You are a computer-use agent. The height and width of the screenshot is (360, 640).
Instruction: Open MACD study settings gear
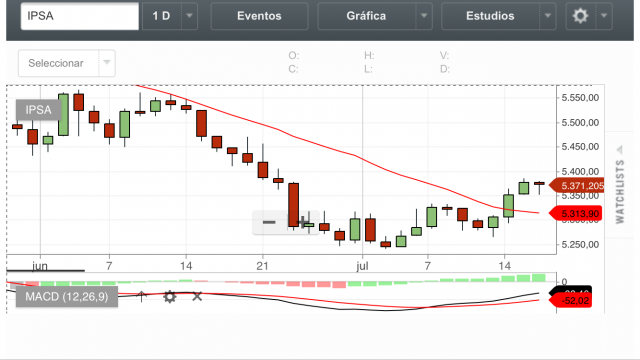pyautogui.click(x=169, y=297)
